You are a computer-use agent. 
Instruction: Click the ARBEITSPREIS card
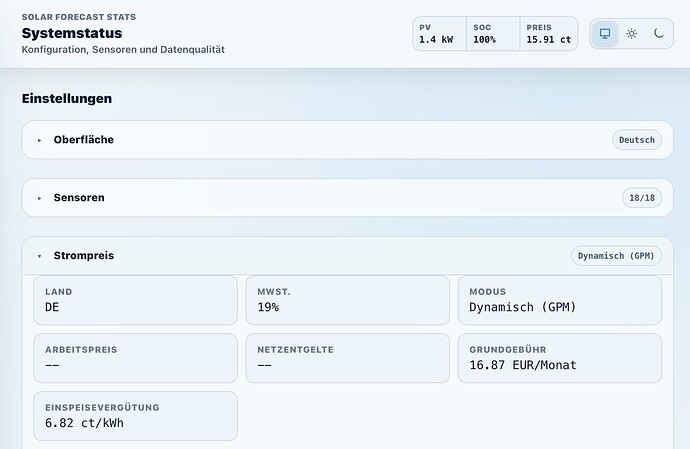[x=136, y=358]
